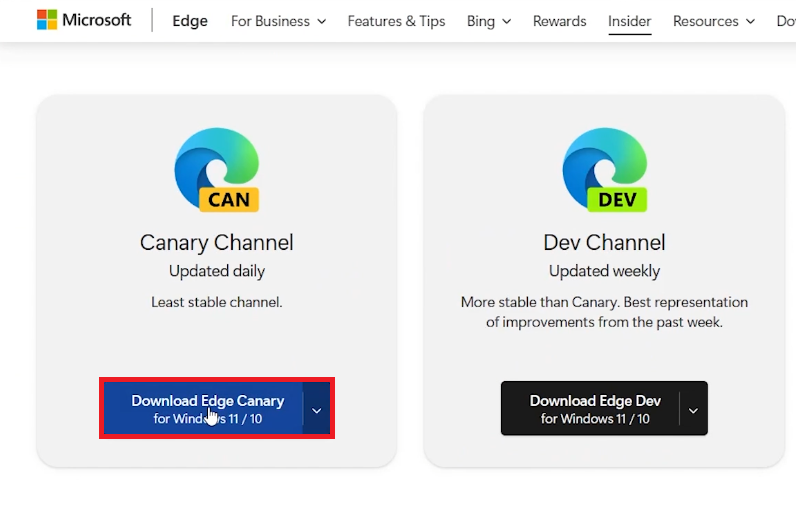Image resolution: width=796 pixels, height=516 pixels.
Task: Click the Edge Dev logo icon
Action: pos(605,170)
